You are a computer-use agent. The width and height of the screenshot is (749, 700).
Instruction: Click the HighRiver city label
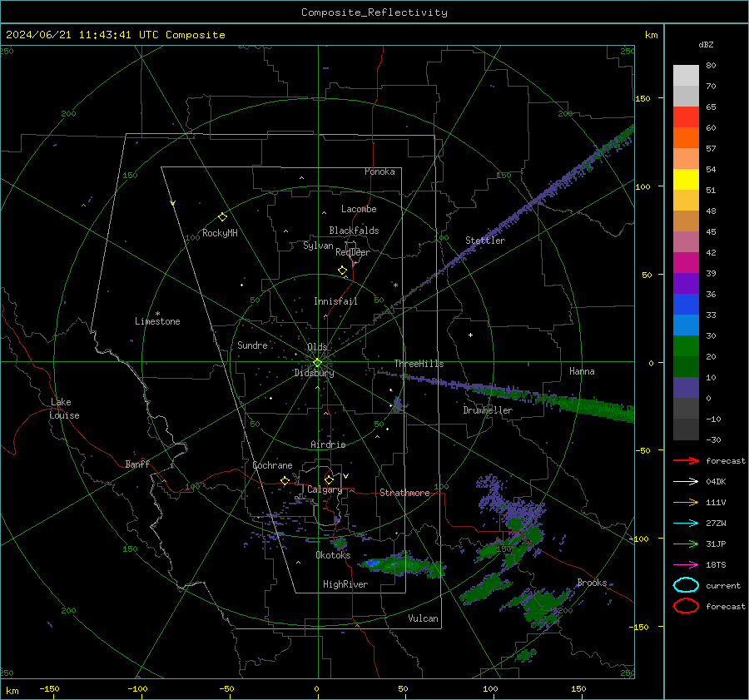[x=345, y=584]
